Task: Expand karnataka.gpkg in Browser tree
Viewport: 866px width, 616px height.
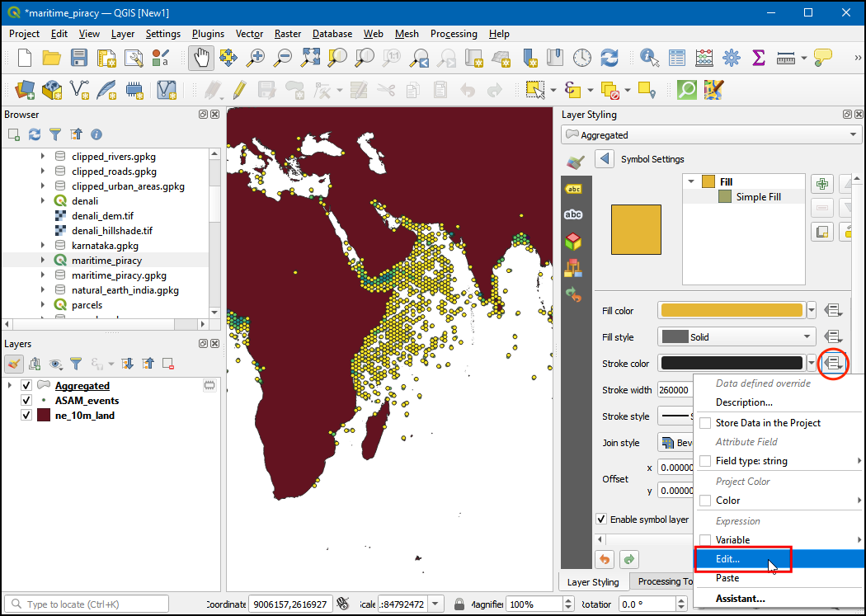Action: coord(43,245)
